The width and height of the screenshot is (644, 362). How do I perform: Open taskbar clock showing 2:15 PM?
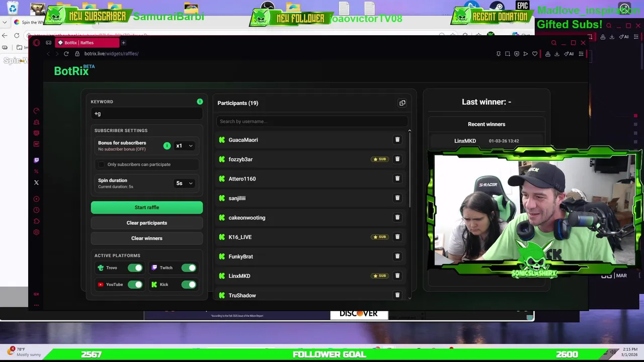[630, 351]
